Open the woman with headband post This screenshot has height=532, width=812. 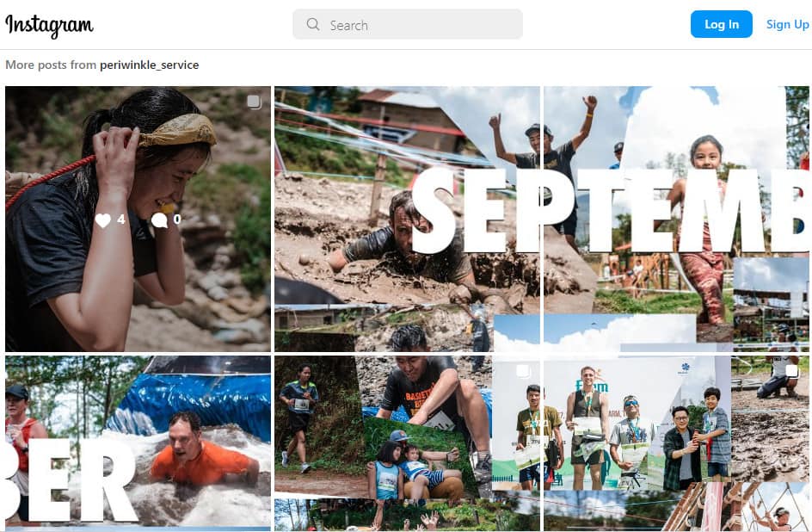click(138, 220)
